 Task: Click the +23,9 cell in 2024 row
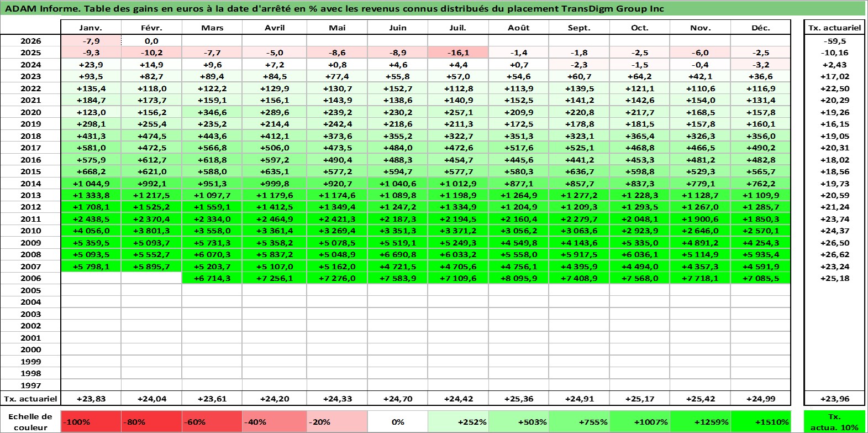(91, 65)
